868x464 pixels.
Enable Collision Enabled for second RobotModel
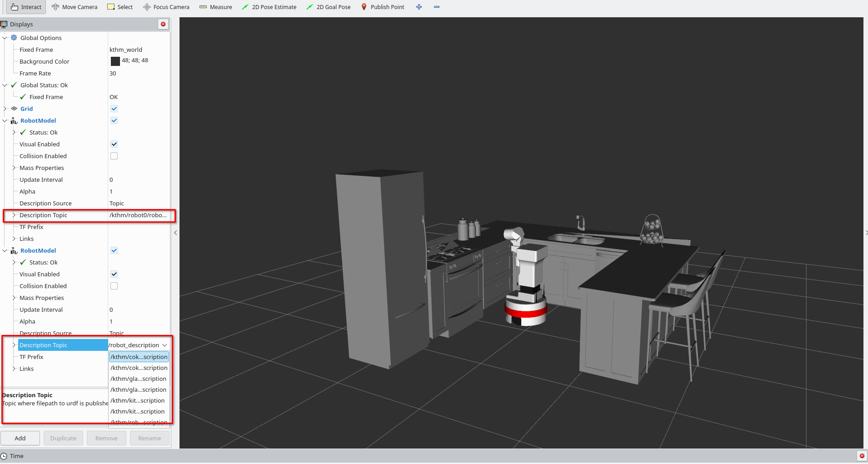(114, 286)
